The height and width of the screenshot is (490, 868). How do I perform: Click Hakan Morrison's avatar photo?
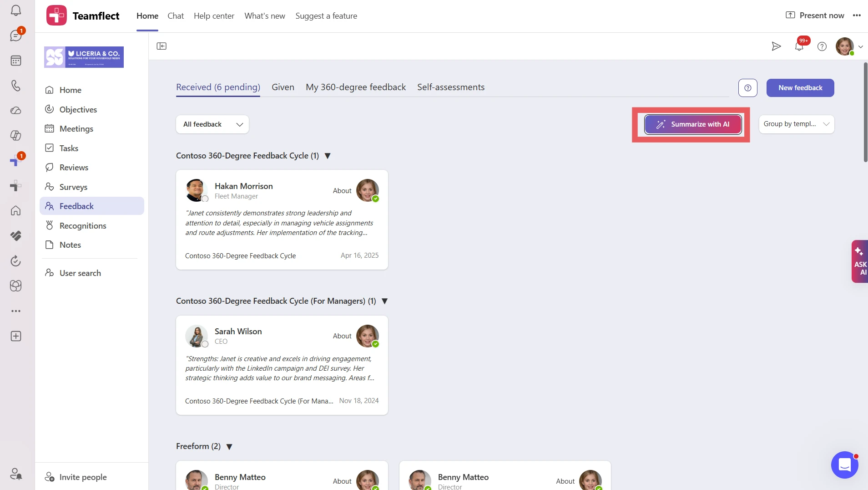[x=197, y=190]
